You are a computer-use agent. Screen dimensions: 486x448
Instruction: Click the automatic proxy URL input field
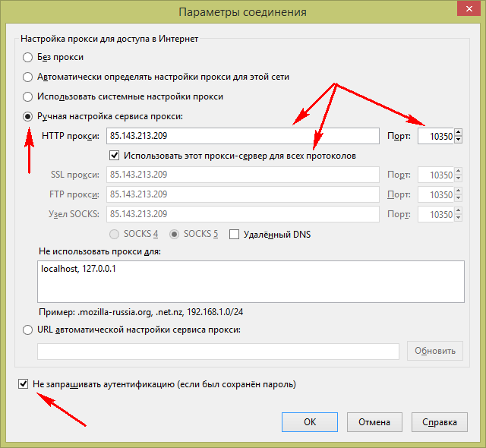218,352
